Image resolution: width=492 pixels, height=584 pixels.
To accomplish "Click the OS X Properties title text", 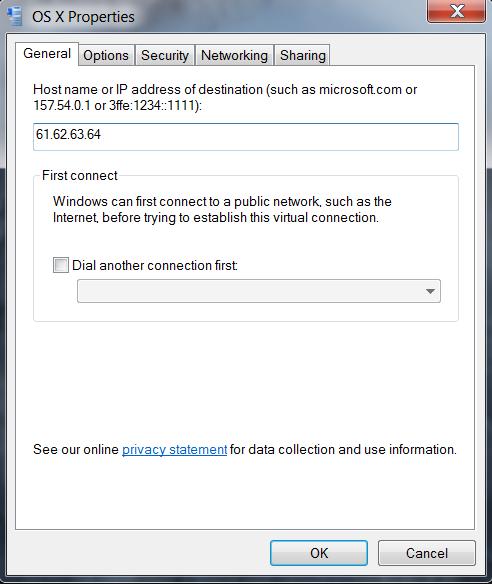I will (x=83, y=17).
